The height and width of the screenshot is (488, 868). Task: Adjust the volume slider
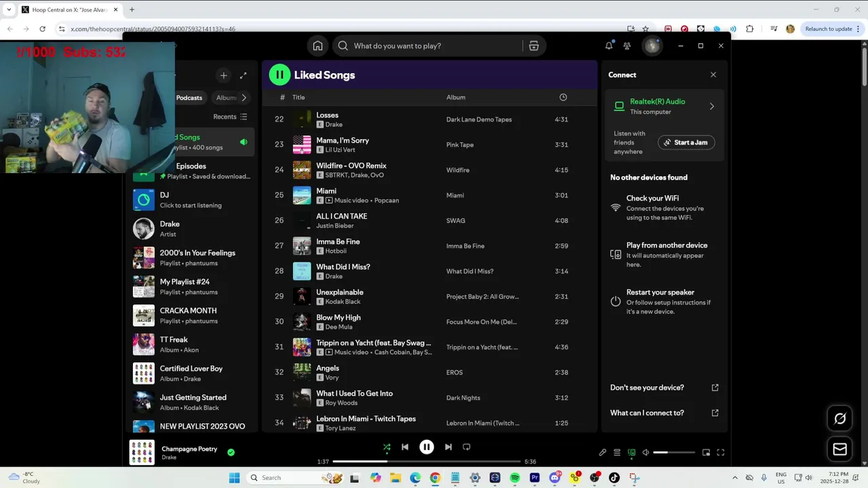point(674,453)
